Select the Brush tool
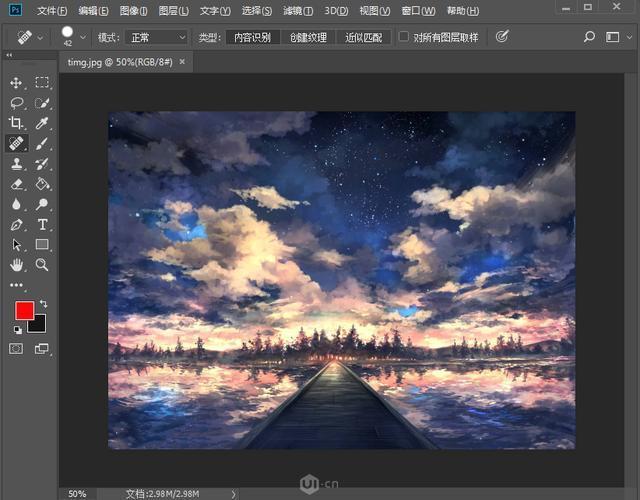Image resolution: width=640 pixels, height=500 pixels. pos(42,143)
